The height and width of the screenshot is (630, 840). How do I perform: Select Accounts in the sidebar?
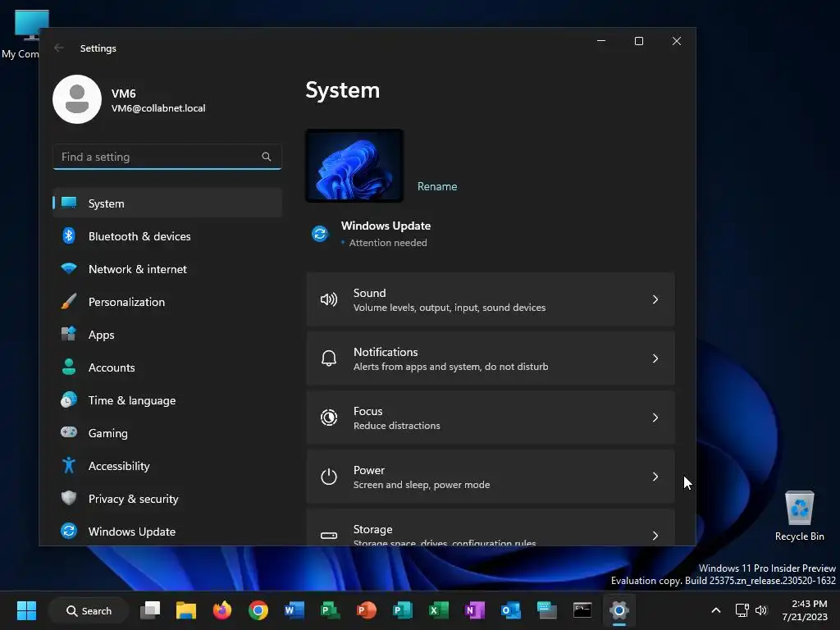(x=167, y=367)
